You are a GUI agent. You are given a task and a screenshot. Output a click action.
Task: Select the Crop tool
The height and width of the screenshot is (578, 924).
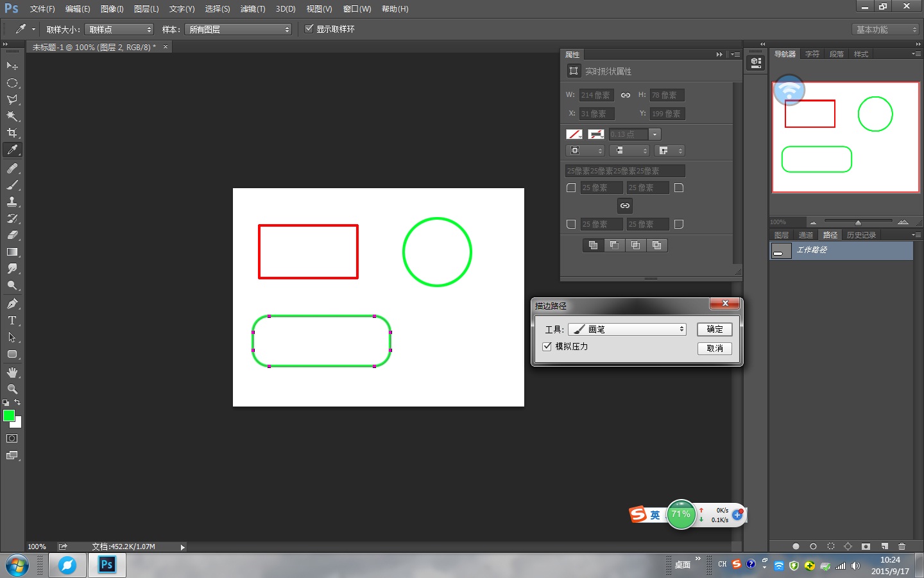[12, 133]
